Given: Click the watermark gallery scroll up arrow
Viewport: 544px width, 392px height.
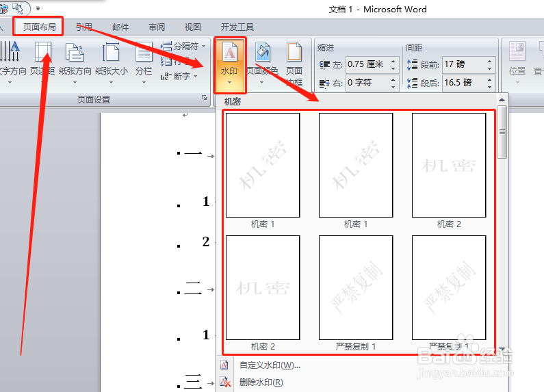Looking at the screenshot, I should pyautogui.click(x=502, y=100).
